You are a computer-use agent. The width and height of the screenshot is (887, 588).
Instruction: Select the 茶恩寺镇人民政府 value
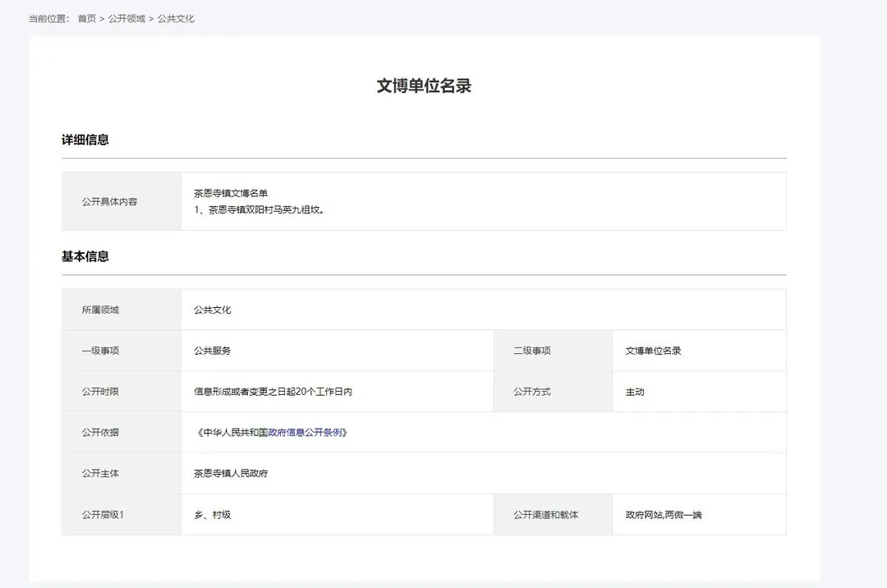click(231, 473)
